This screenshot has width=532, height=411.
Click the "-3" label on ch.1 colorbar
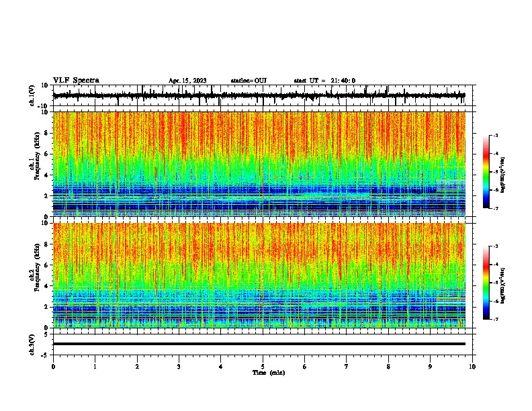[x=495, y=135]
